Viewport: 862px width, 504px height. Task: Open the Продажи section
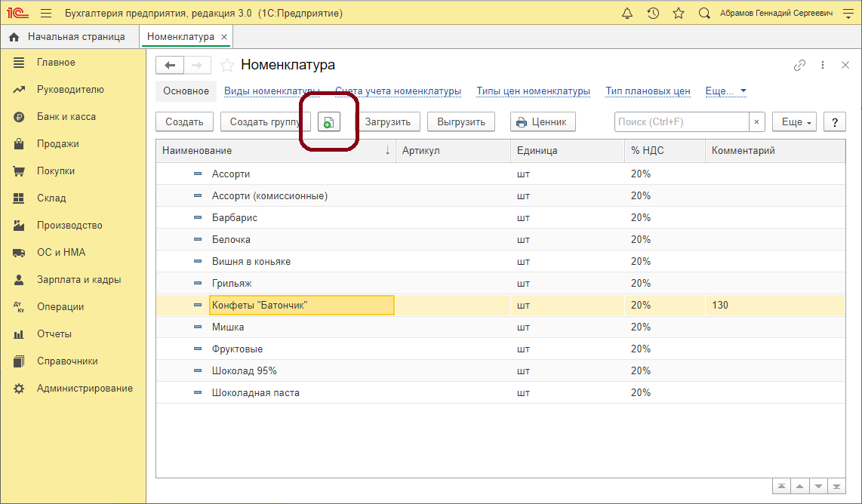point(58,144)
